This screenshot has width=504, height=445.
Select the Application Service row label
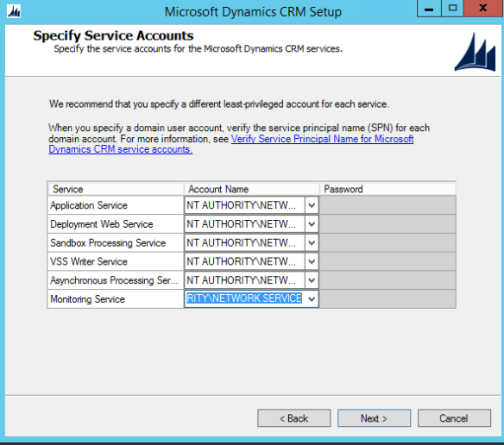click(89, 205)
